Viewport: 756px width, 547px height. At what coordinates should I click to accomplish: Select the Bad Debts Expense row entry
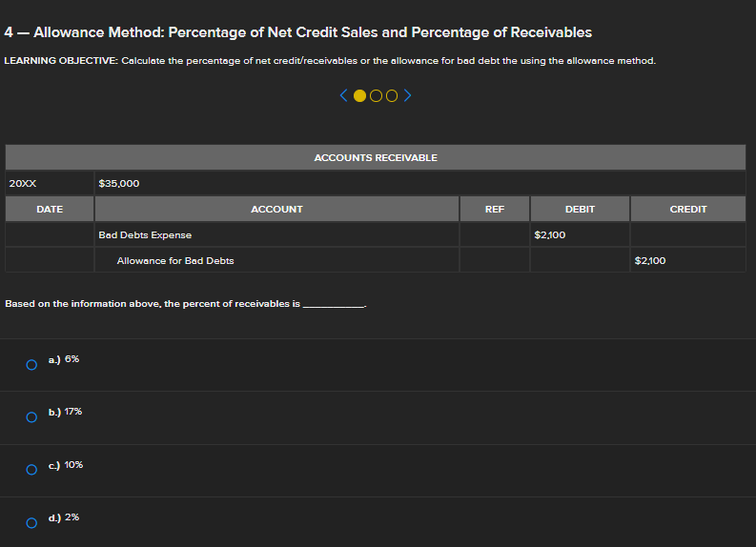(x=145, y=235)
